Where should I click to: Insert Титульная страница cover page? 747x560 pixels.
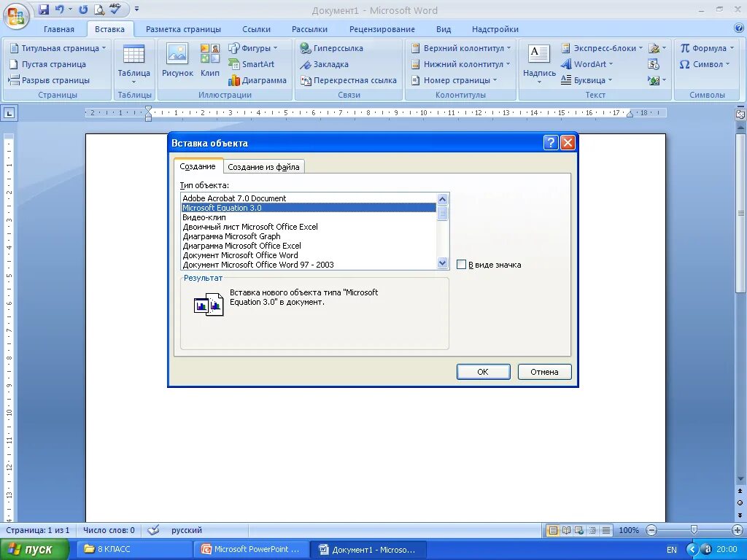pyautogui.click(x=58, y=48)
